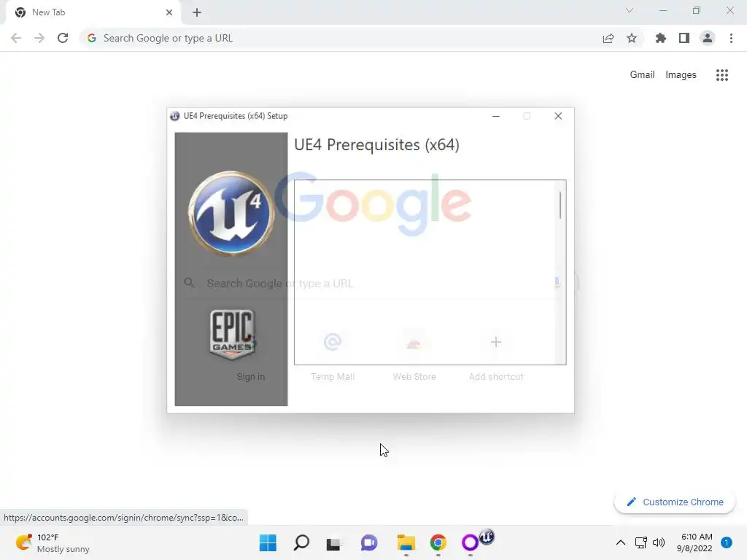Share this page icon in omnibox
This screenshot has width=747, height=560.
click(x=608, y=38)
